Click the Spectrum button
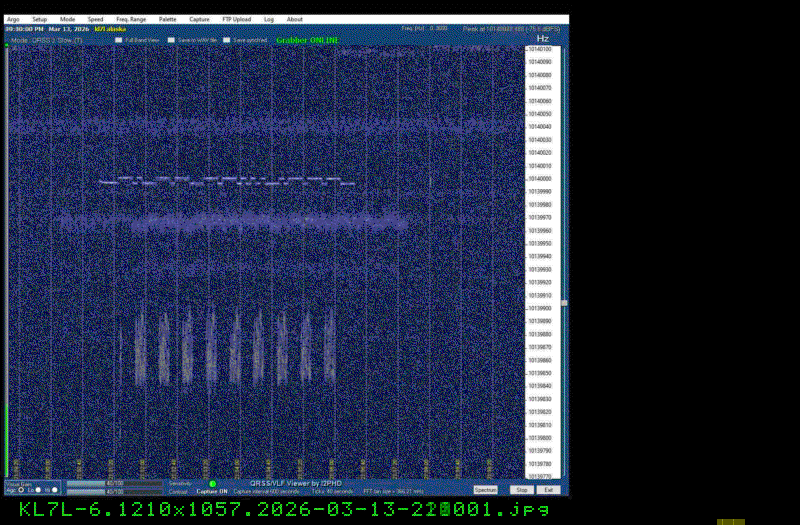800x525 pixels. point(485,490)
